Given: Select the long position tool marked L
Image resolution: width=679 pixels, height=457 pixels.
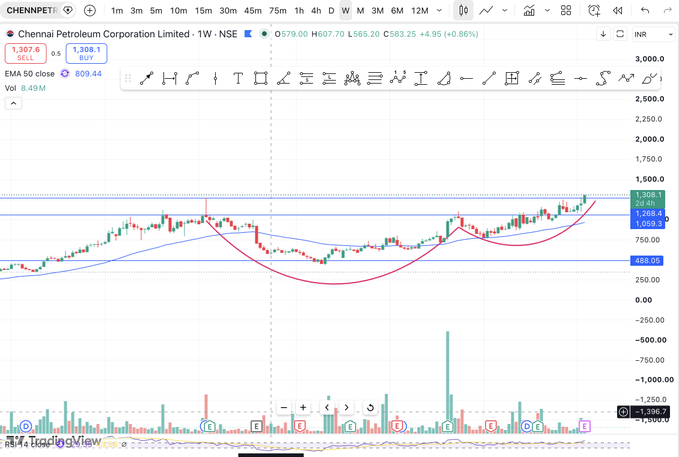Looking at the screenshot, I should tap(329, 78).
